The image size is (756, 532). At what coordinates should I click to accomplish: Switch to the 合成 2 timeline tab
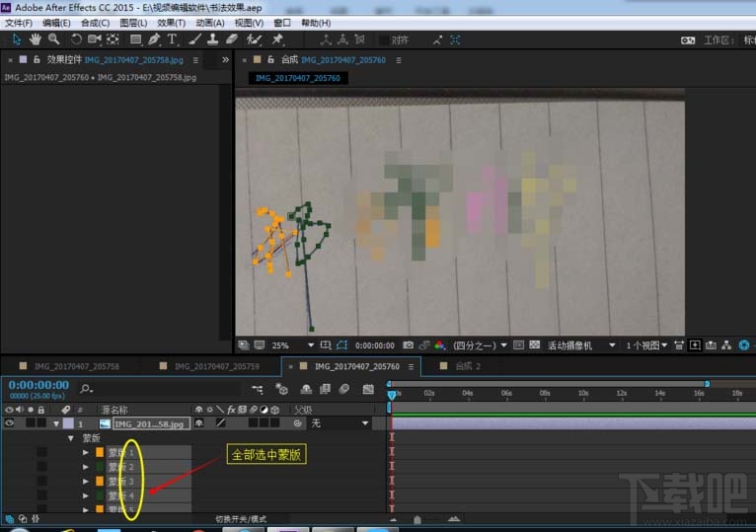(467, 366)
